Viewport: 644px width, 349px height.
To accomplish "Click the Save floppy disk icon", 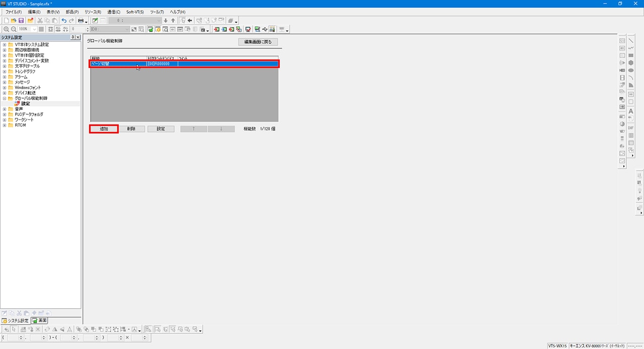I will (x=21, y=21).
